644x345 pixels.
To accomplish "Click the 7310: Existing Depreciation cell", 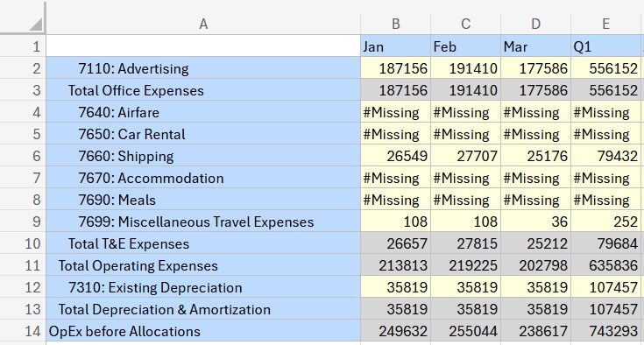I will 203,287.
